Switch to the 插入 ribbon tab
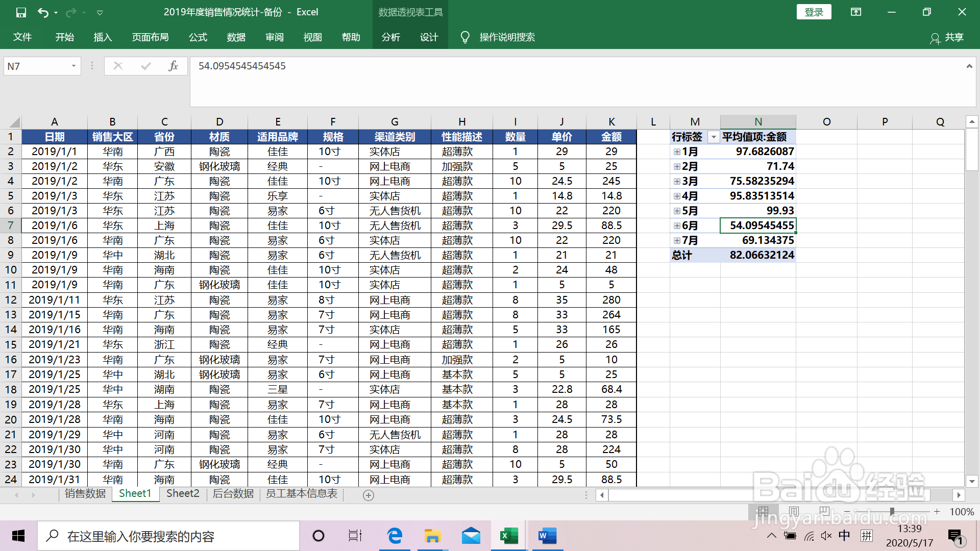The width and height of the screenshot is (980, 551). point(103,37)
